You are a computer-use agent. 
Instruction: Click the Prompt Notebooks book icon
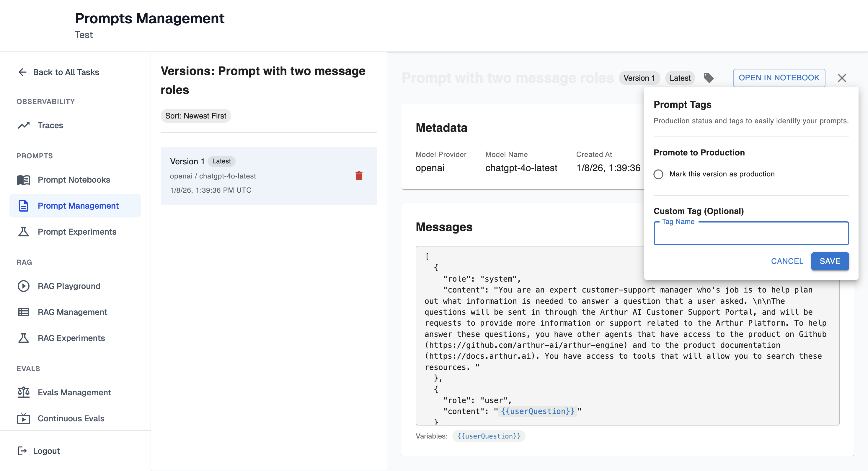pos(24,180)
